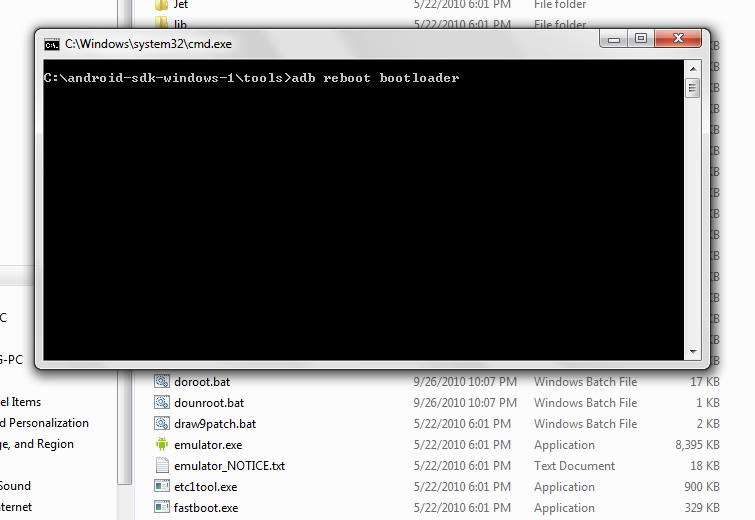
Task: Select the Jet folder icon
Action: (x=162, y=5)
